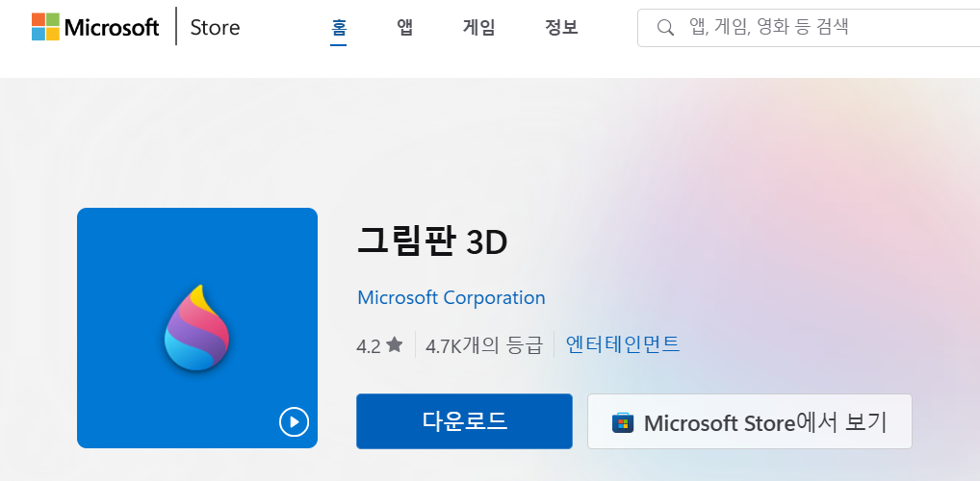
Task: Focus the 앱, 게임, 영화 등 검색 field
Action: pyautogui.click(x=808, y=28)
